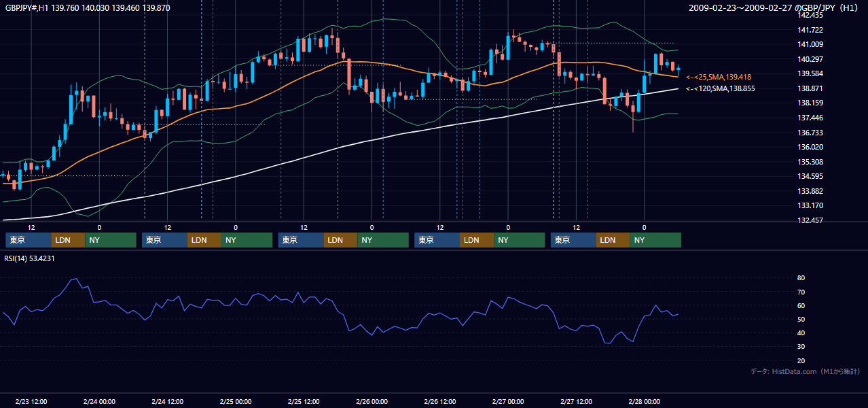Click RSI axis level 30

pyautogui.click(x=801, y=346)
